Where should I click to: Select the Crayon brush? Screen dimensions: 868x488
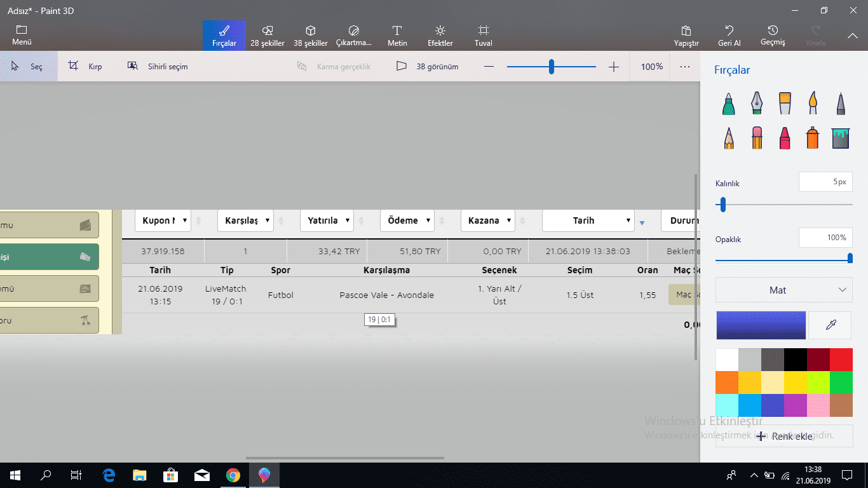pyautogui.click(x=785, y=137)
